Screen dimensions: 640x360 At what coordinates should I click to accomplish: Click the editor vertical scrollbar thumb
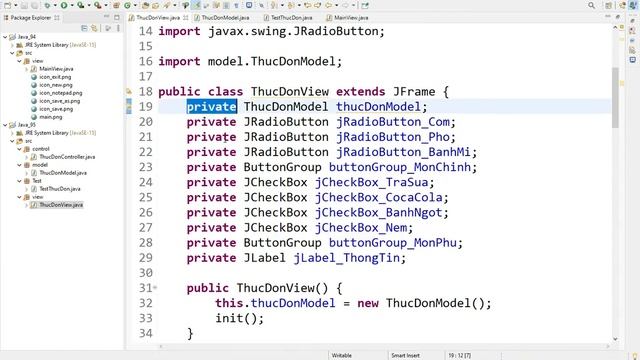pos(615,97)
